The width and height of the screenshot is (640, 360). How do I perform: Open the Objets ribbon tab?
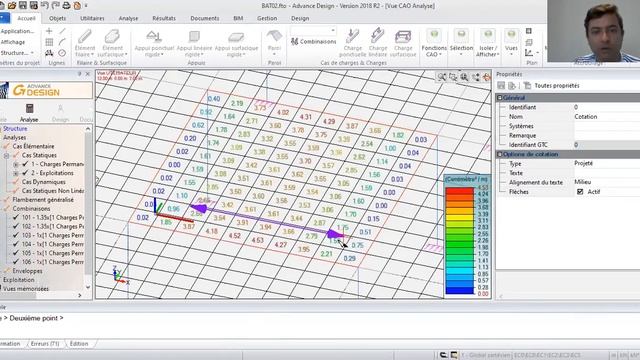coord(58,18)
